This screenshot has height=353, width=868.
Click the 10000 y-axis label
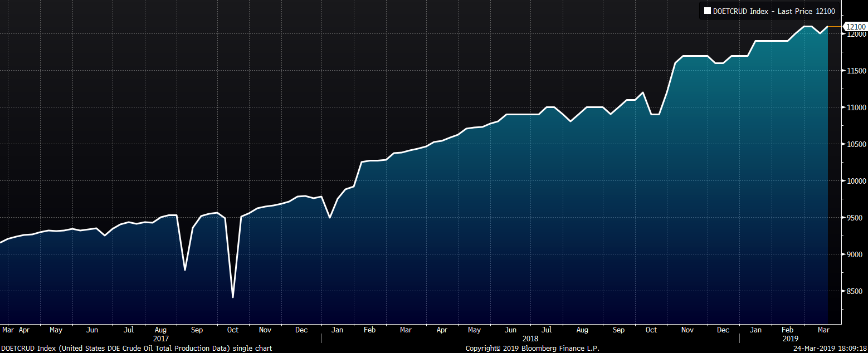point(855,181)
